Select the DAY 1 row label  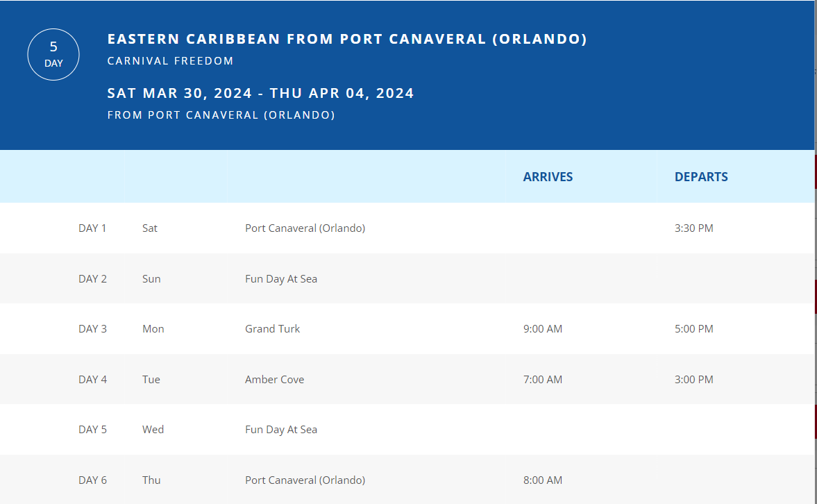[92, 228]
